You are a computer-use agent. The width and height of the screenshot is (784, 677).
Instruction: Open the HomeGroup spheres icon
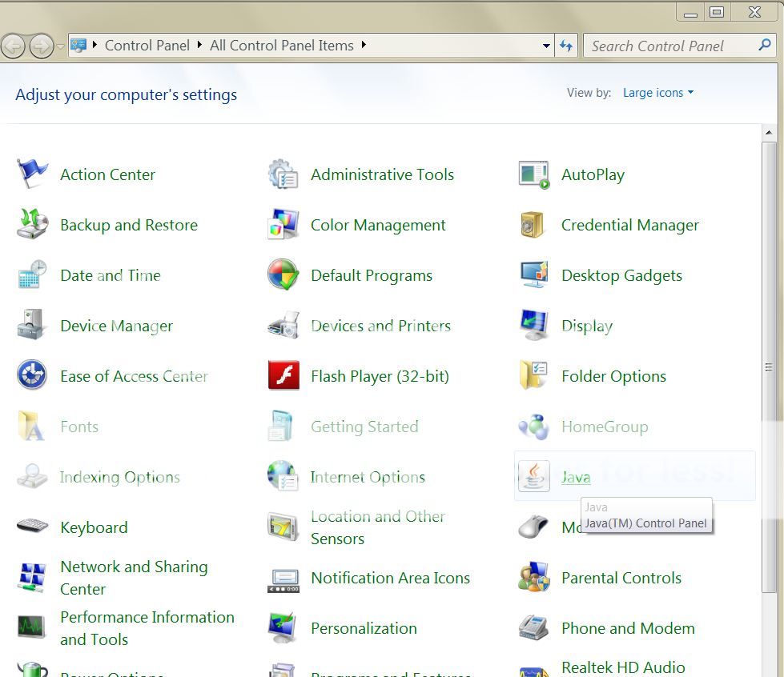point(533,427)
